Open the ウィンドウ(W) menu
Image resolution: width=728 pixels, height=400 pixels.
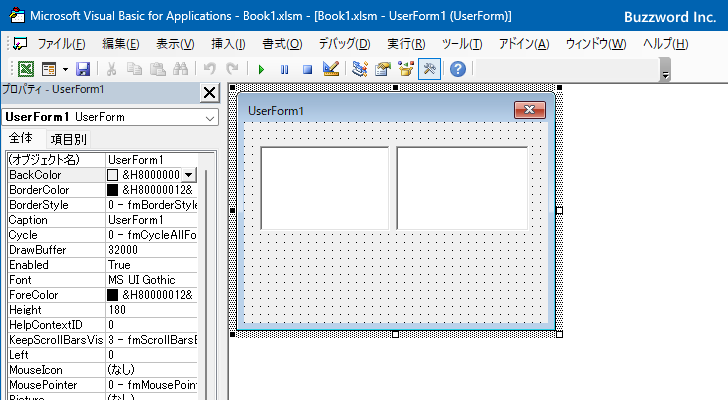(x=596, y=44)
